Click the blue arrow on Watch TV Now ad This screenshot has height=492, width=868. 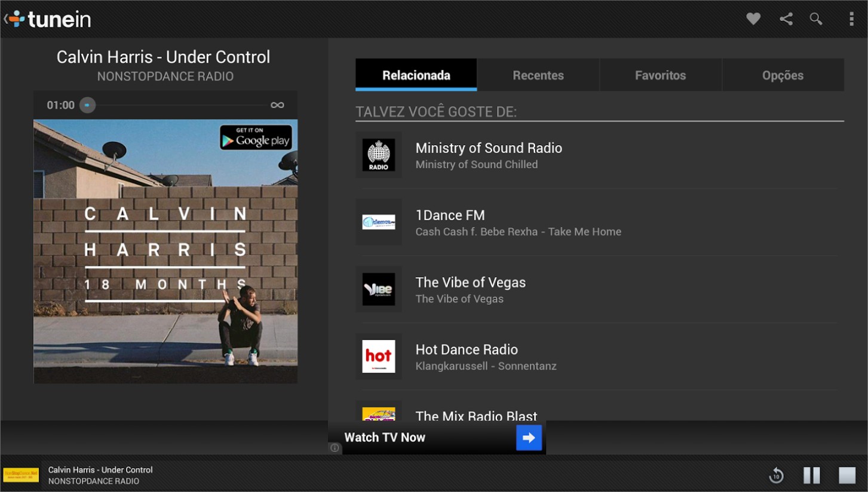[x=529, y=438]
